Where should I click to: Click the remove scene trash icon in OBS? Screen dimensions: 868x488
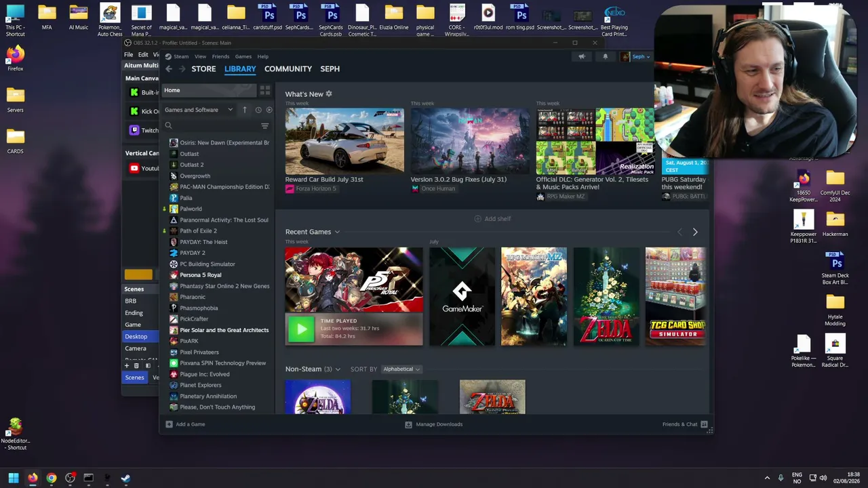(136, 366)
